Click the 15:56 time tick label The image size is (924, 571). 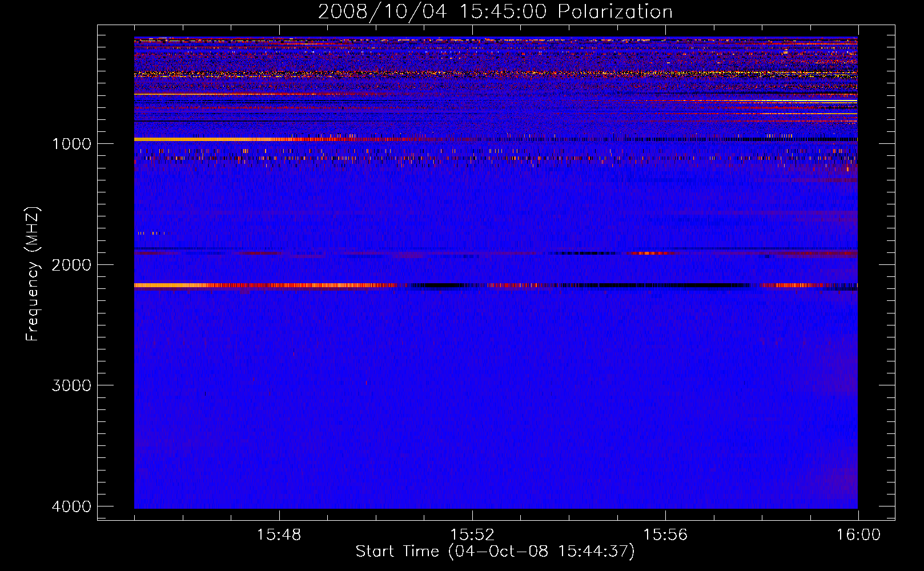coord(665,534)
